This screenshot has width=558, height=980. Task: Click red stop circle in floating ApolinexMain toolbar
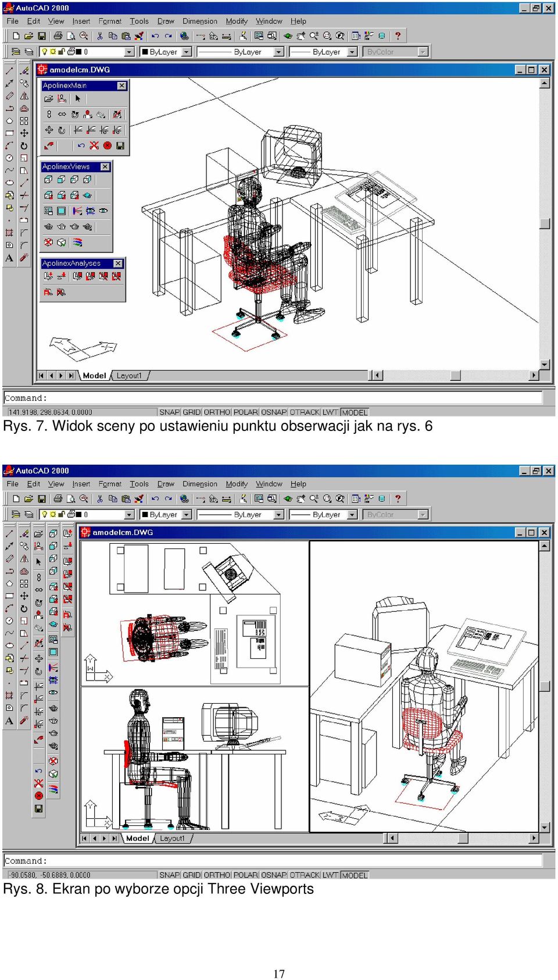pos(107,145)
